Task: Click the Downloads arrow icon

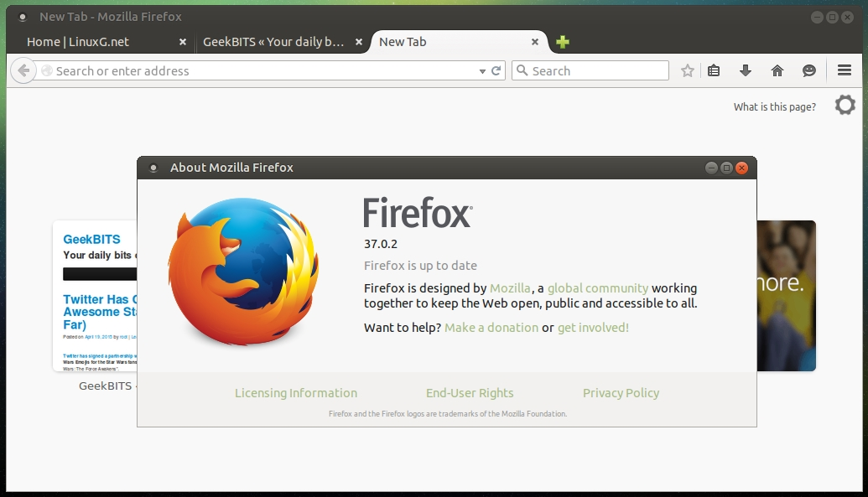Action: point(745,70)
